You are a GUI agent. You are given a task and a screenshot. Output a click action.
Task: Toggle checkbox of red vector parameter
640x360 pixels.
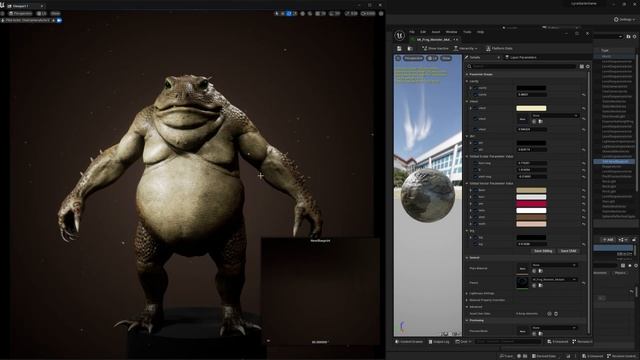[x=475, y=204]
